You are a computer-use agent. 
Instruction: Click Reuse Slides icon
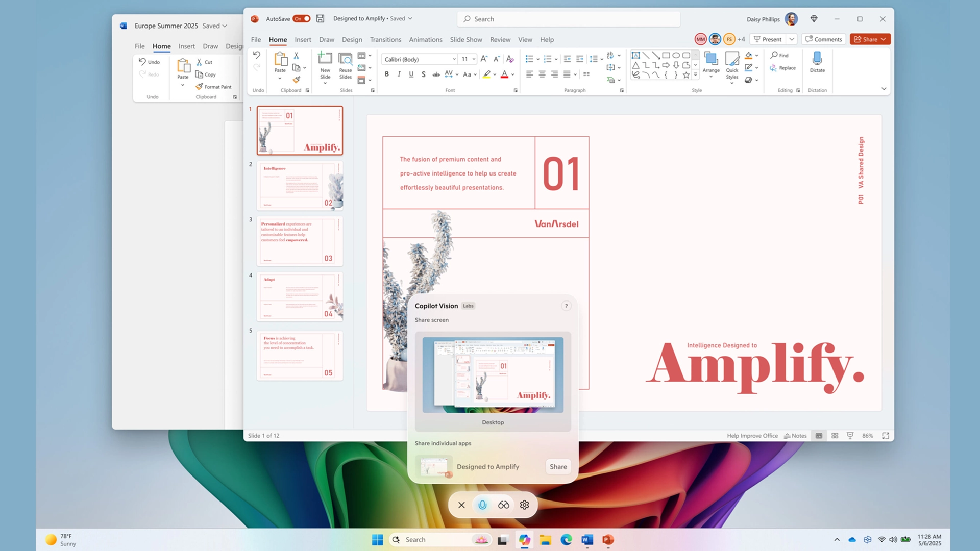point(346,59)
